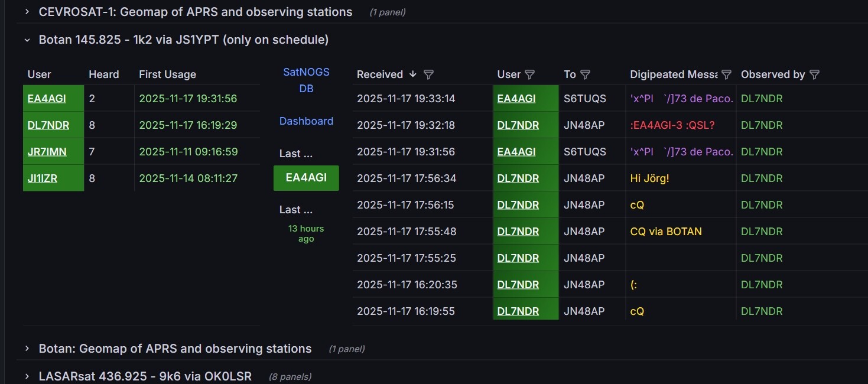Collapse the Botan 145.825 section
The image size is (868, 384).
(x=27, y=40)
